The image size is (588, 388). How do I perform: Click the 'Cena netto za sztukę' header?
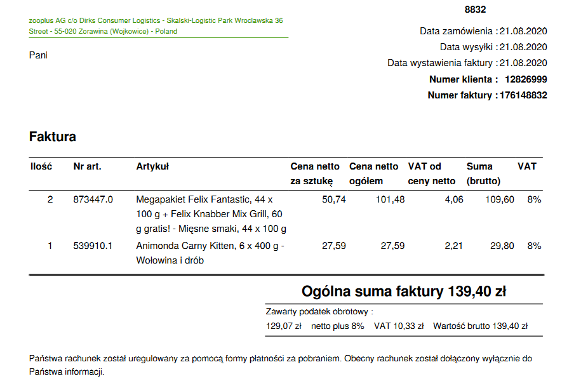click(x=314, y=173)
